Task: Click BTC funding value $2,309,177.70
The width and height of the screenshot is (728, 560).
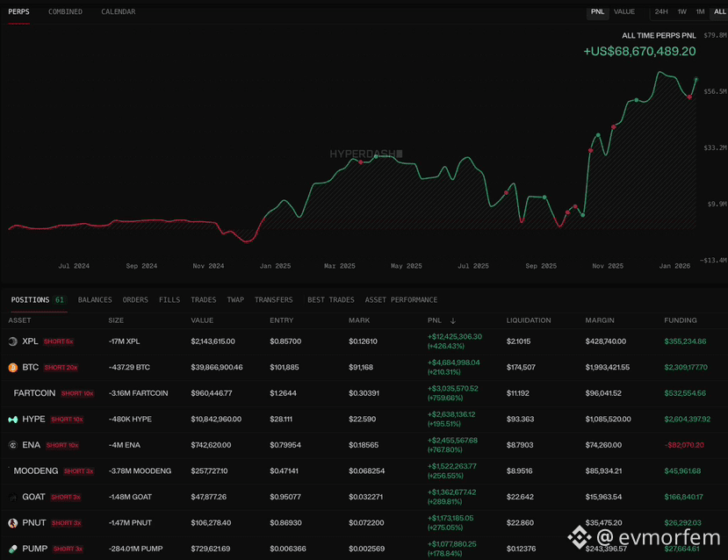Action: 686,367
